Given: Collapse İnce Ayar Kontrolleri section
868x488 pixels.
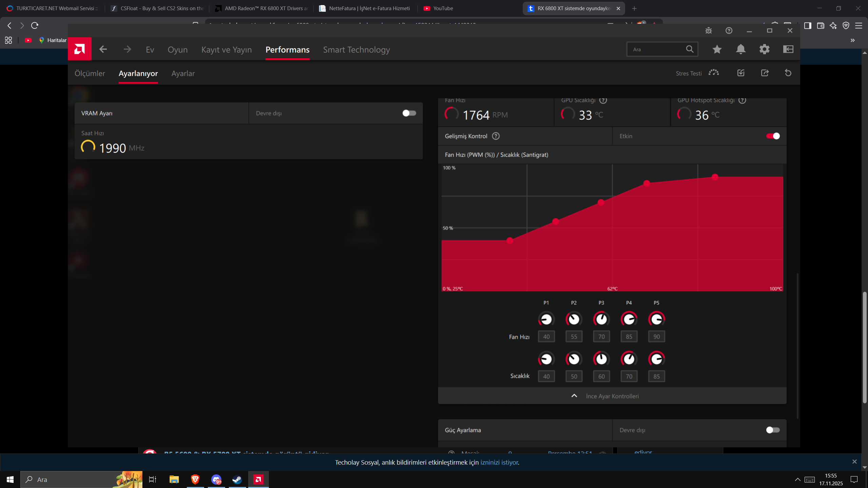Looking at the screenshot, I should pos(612,396).
